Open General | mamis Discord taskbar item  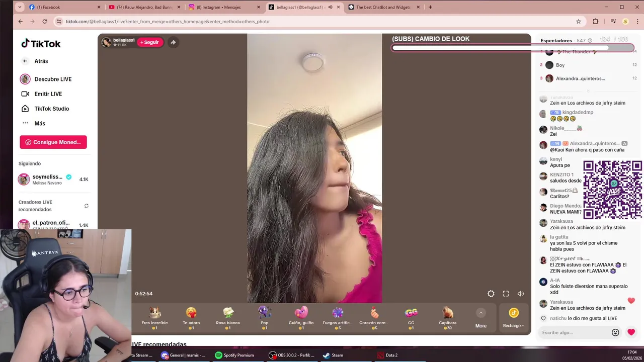(x=183, y=355)
